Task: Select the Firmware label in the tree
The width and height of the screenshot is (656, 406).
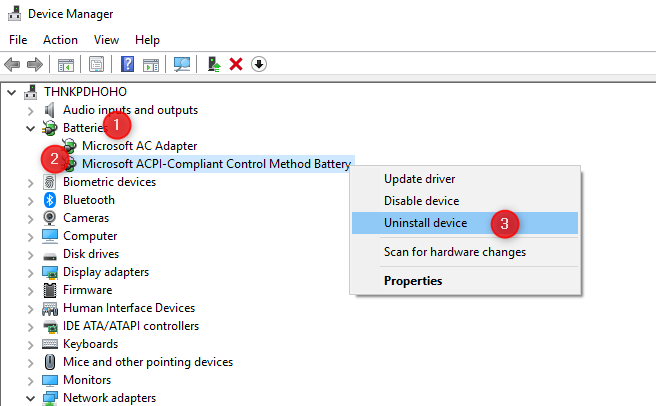Action: click(87, 290)
